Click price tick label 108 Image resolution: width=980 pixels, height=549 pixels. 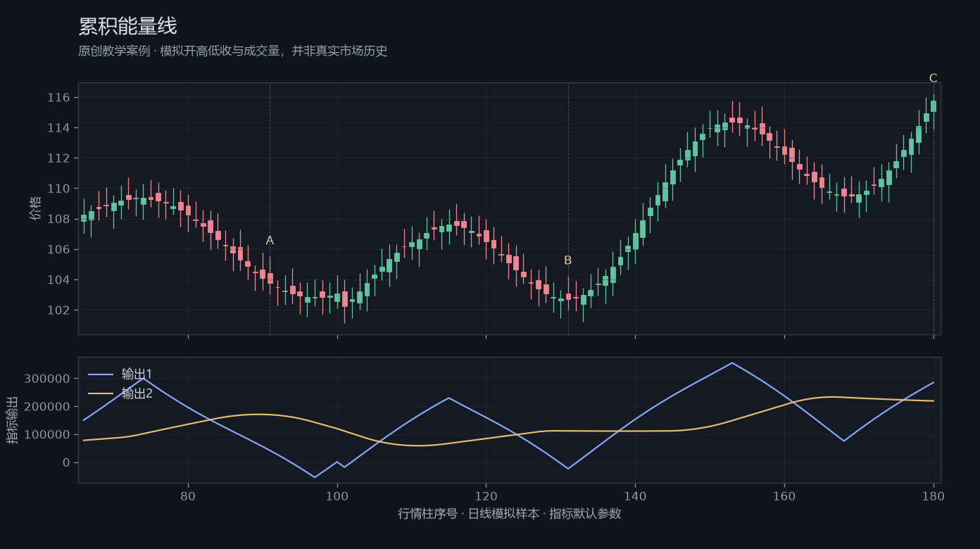click(x=58, y=219)
